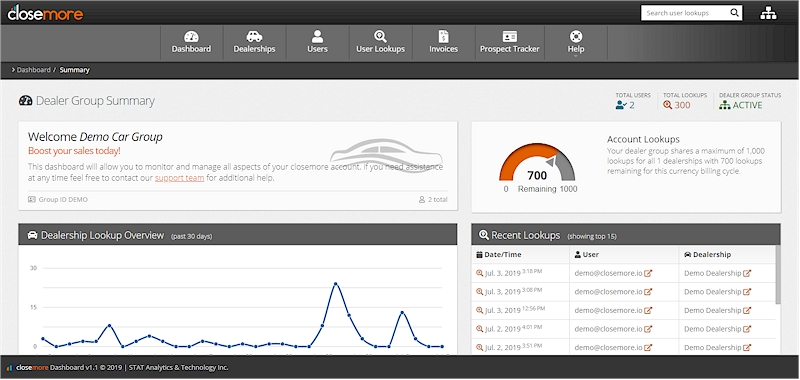Open Prospect Tracker
The width and height of the screenshot is (800, 380).
(x=510, y=43)
